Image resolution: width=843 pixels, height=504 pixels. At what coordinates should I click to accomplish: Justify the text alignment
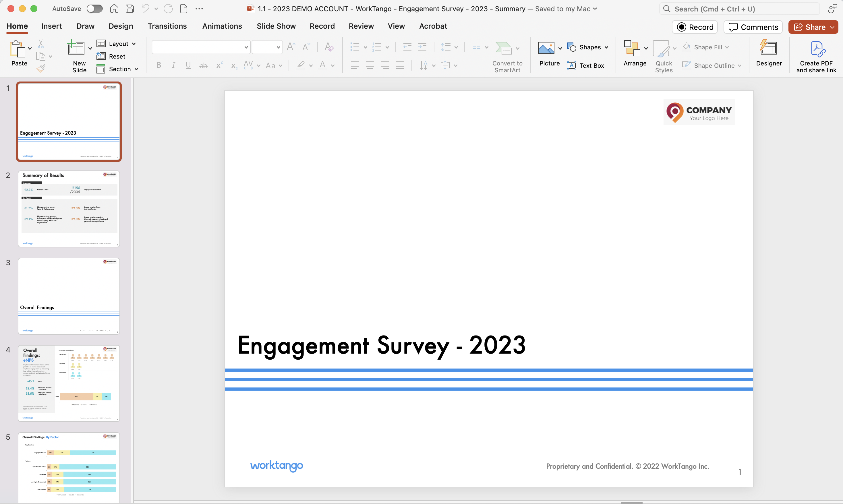tap(400, 65)
